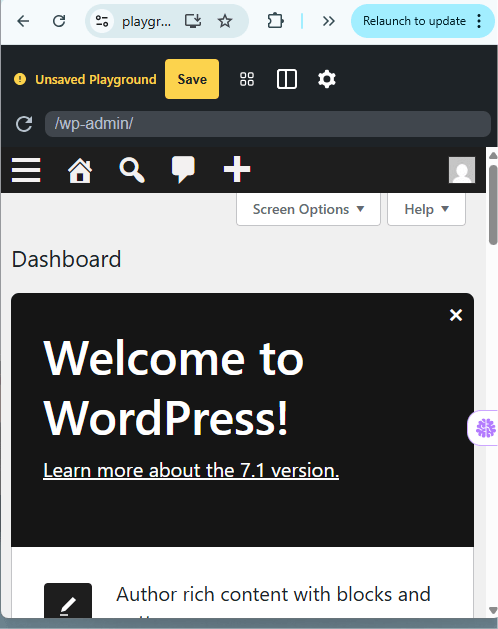
Task: Click the scrollbar up arrow
Action: (x=493, y=156)
